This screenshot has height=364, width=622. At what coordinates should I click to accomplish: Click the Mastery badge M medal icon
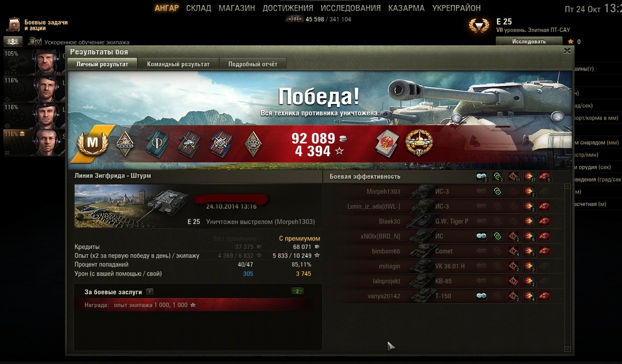pyautogui.click(x=93, y=144)
